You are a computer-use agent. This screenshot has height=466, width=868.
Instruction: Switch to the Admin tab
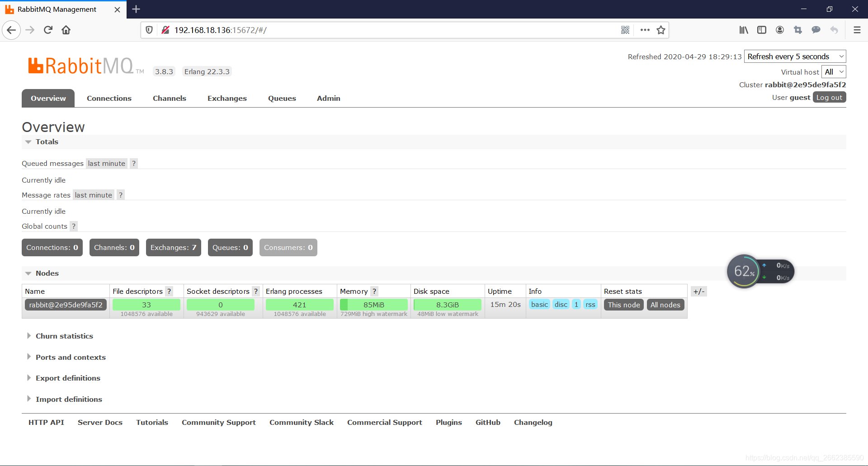pos(329,99)
